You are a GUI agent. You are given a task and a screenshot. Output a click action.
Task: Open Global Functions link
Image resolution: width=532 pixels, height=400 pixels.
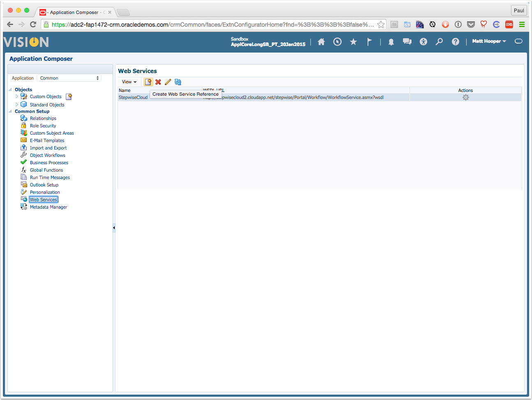46,170
